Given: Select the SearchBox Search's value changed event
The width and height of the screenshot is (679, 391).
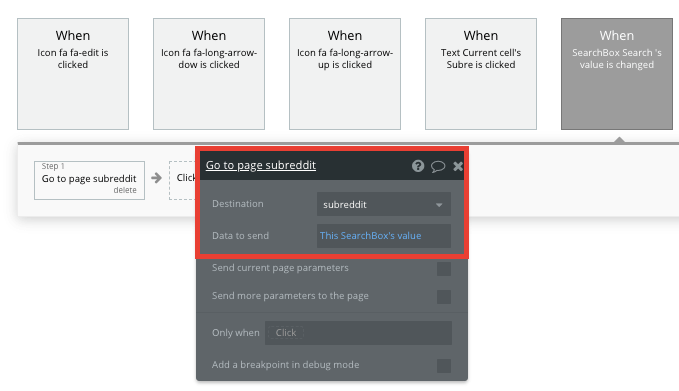Looking at the screenshot, I should [x=617, y=74].
